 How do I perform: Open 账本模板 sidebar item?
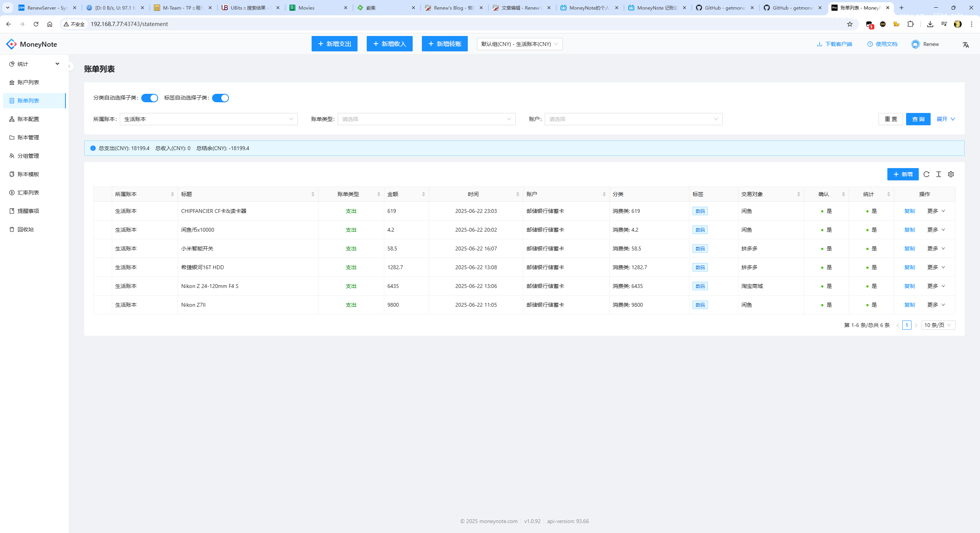[x=34, y=174]
